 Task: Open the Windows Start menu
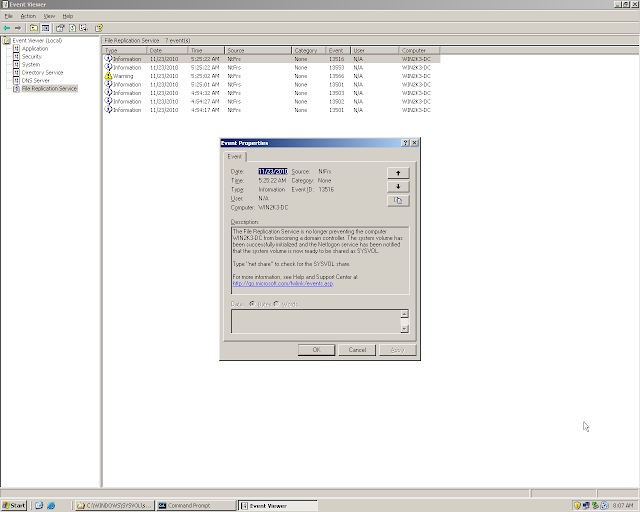[x=14, y=505]
